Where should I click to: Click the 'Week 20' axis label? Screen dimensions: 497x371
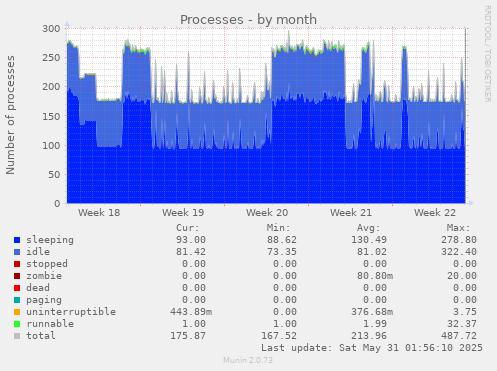[x=267, y=213]
